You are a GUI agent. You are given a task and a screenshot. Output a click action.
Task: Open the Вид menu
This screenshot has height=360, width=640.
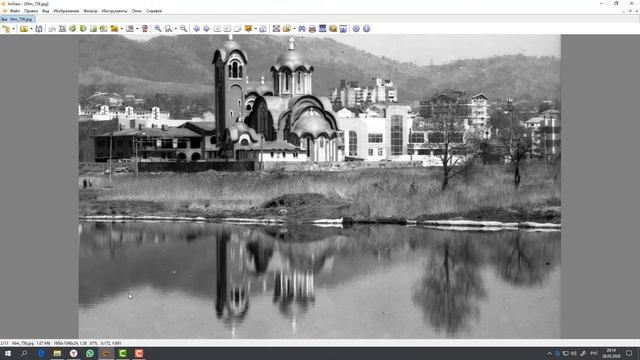[46, 11]
